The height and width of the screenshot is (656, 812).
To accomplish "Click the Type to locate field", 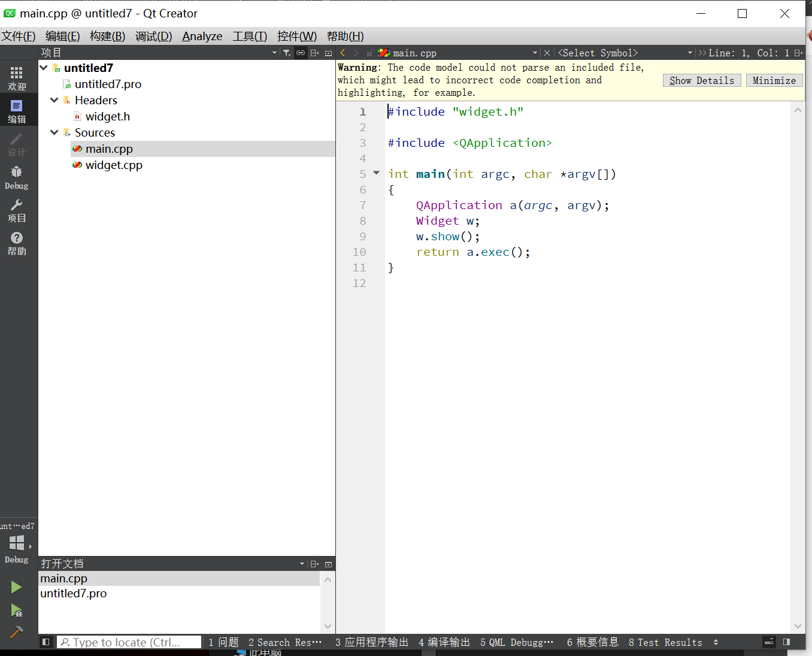I will [129, 642].
